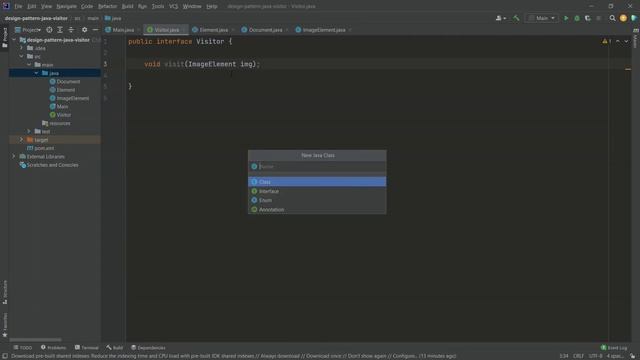640x360 pixels.
Task: Open the View menu
Action: [46, 6]
